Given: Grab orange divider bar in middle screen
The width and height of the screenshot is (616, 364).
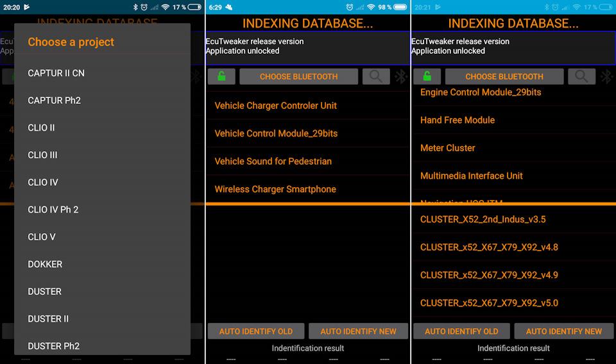Looking at the screenshot, I should (x=308, y=204).
